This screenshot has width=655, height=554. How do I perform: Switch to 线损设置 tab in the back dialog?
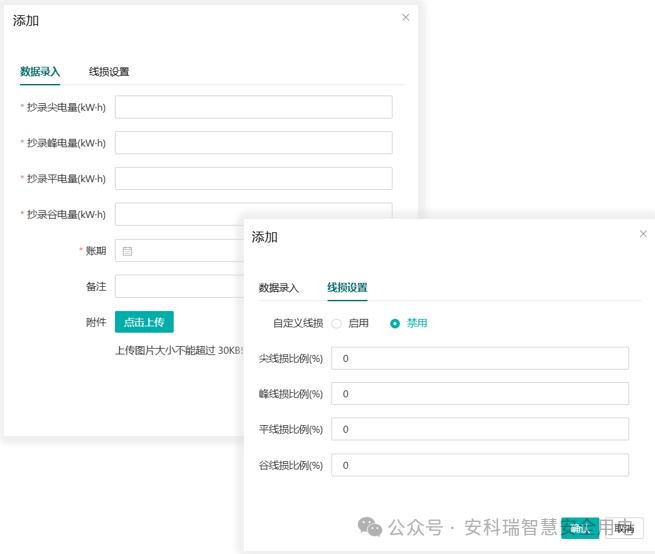109,71
